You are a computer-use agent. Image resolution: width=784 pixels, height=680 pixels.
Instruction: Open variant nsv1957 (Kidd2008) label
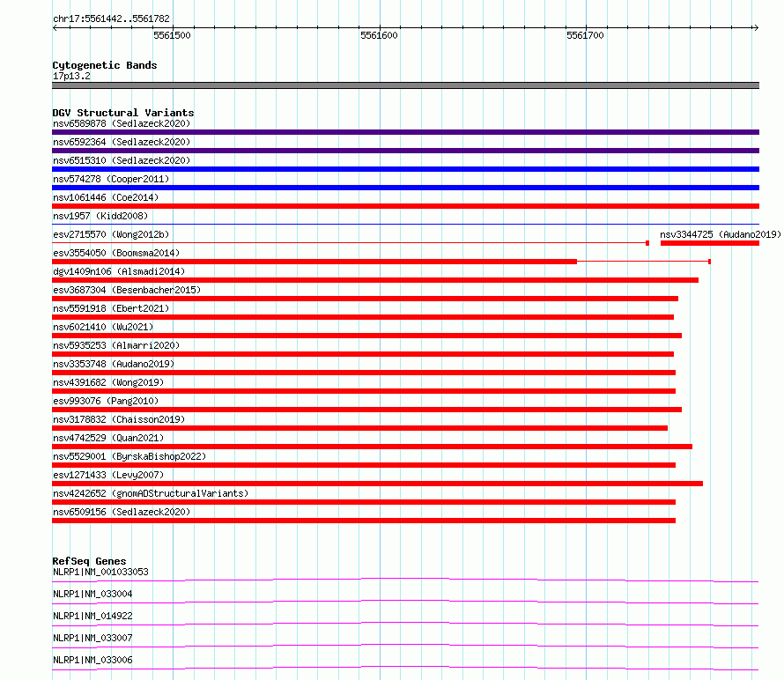point(100,216)
